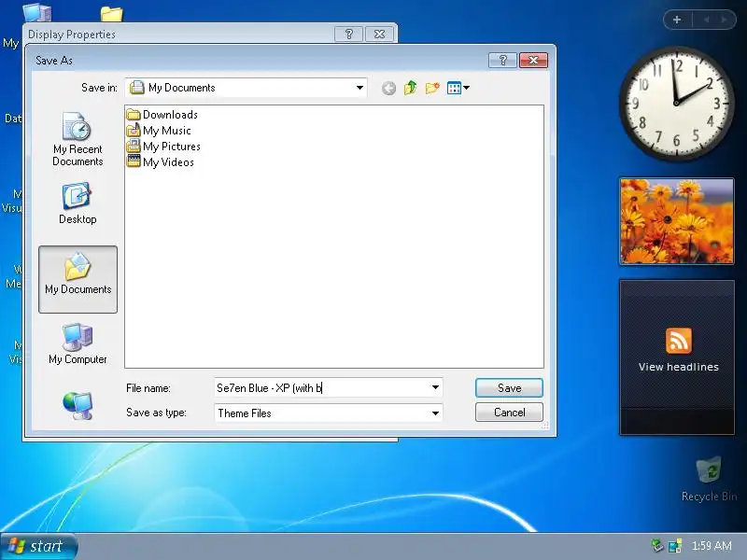Click View headlines in feed gadget
747x560 pixels.
pyautogui.click(x=679, y=367)
